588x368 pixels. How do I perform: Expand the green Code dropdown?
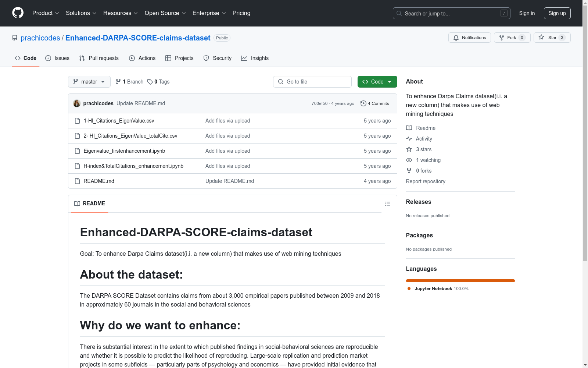(x=377, y=82)
